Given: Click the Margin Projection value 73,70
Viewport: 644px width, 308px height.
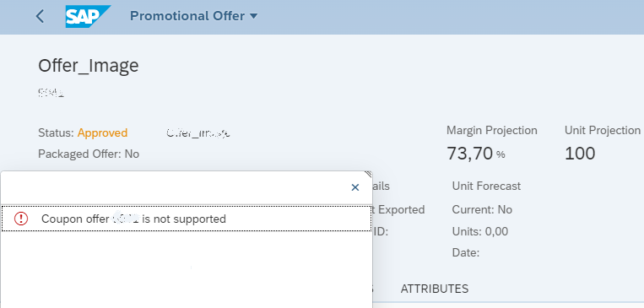Looking at the screenshot, I should coord(469,154).
